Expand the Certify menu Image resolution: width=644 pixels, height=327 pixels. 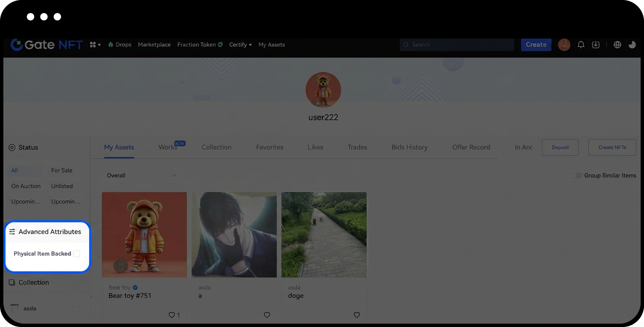[240, 45]
